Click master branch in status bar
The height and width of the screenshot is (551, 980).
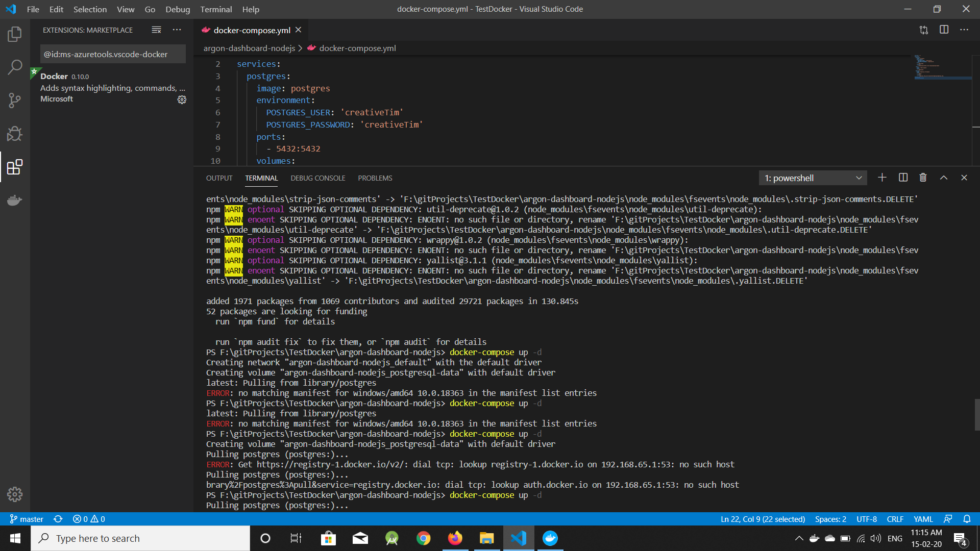[27, 519]
